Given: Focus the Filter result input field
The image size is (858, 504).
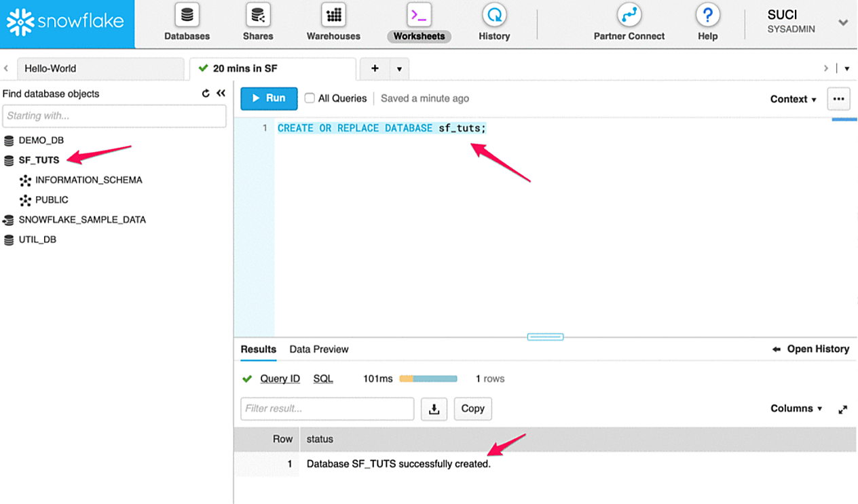Looking at the screenshot, I should (x=327, y=409).
